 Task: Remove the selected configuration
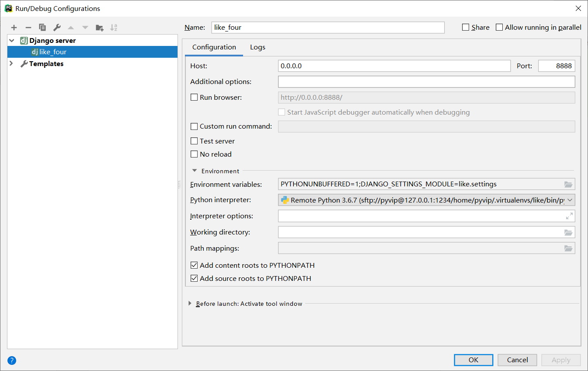[28, 28]
